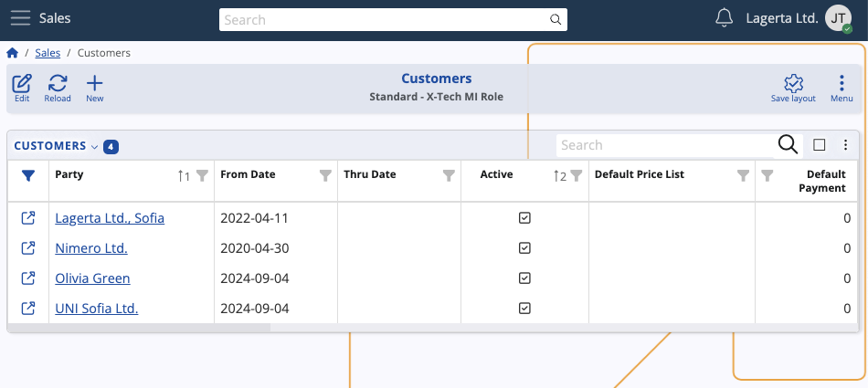868x388 pixels.
Task: Create a New customer
Action: coord(95,88)
